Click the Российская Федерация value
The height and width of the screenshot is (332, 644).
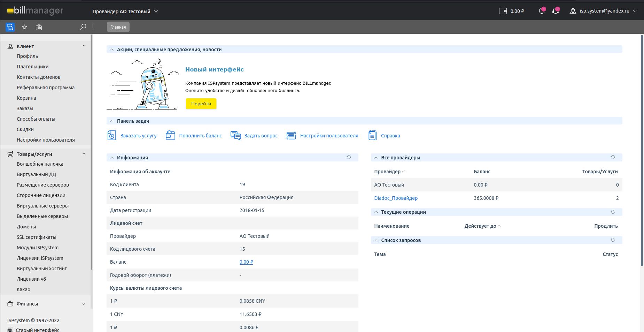(x=266, y=197)
